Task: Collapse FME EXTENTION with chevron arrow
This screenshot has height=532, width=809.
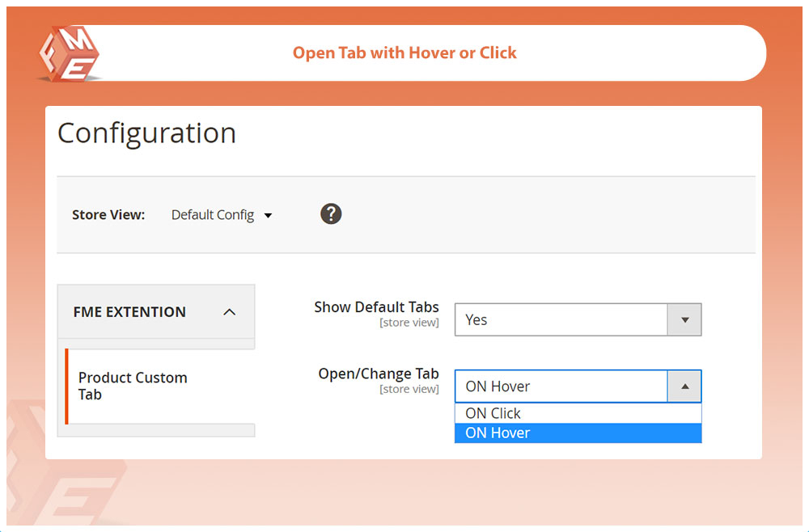Action: (229, 312)
